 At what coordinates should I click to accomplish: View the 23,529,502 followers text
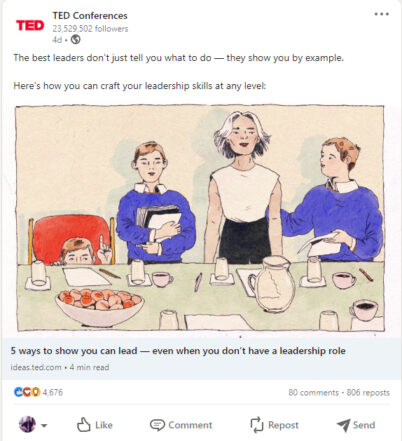pos(90,29)
